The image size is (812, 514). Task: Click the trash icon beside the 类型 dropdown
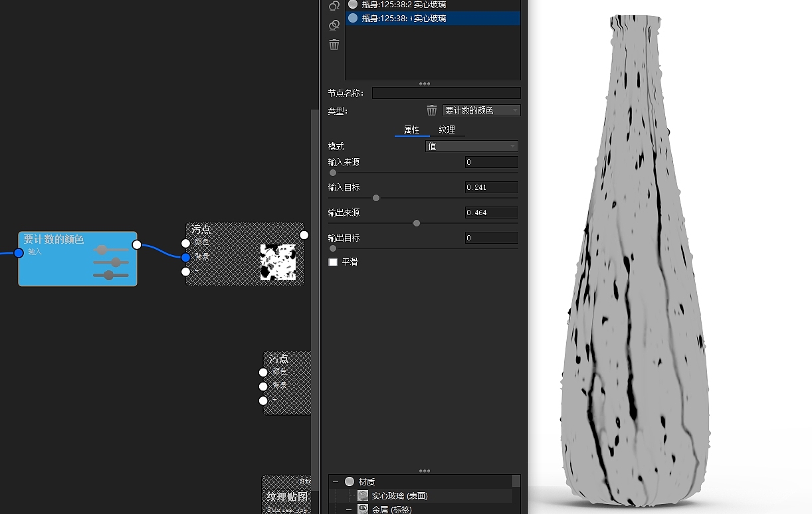[x=432, y=110]
